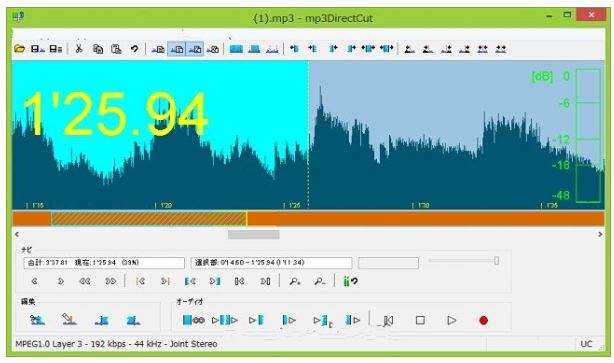Toggle the second highlighted waveform-page toolbar button
Viewport: 614px width, 363px height.
[x=195, y=49]
